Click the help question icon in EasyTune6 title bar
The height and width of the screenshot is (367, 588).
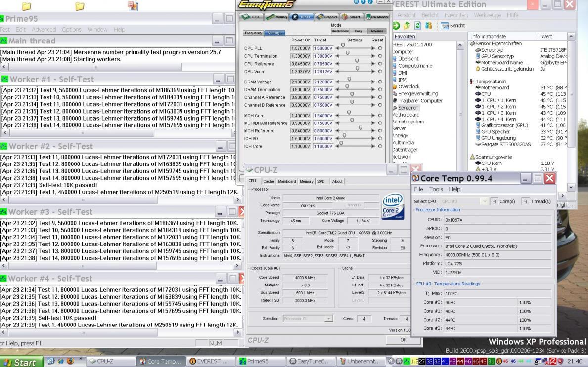coord(363,2)
